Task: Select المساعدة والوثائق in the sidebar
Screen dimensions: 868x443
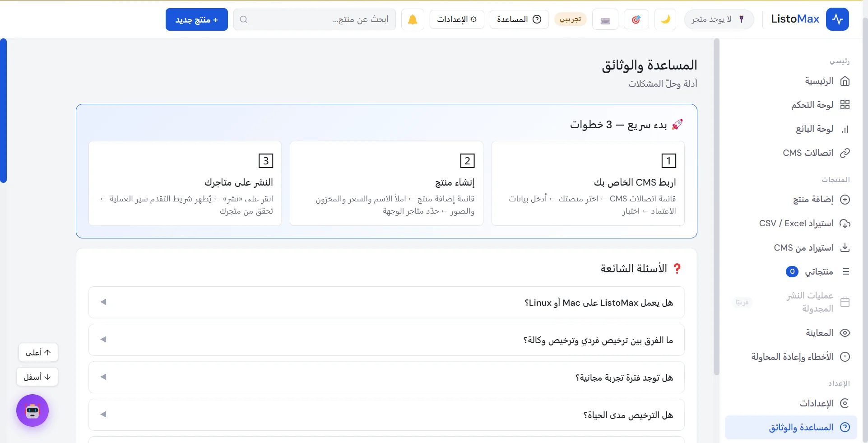Action: [791, 427]
